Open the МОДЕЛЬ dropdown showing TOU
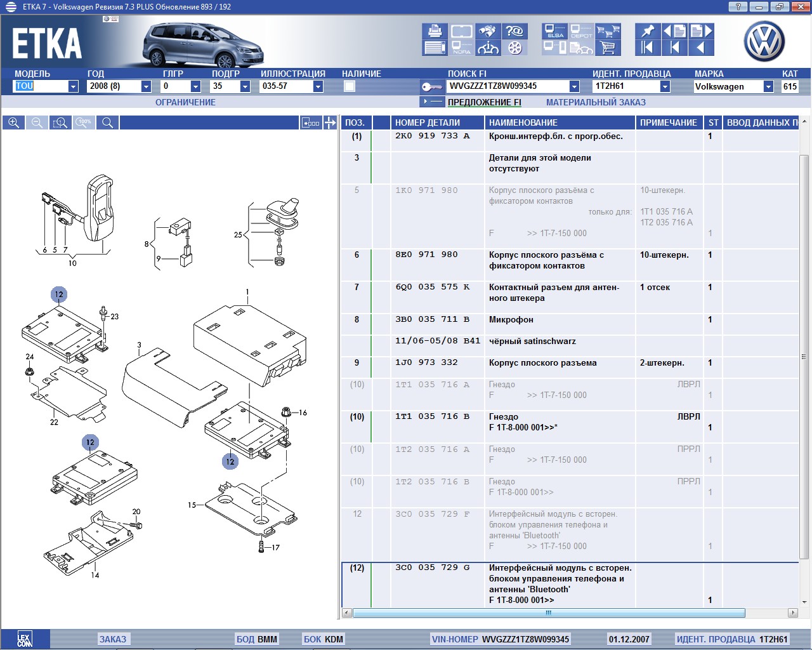812x650 pixels. point(73,86)
